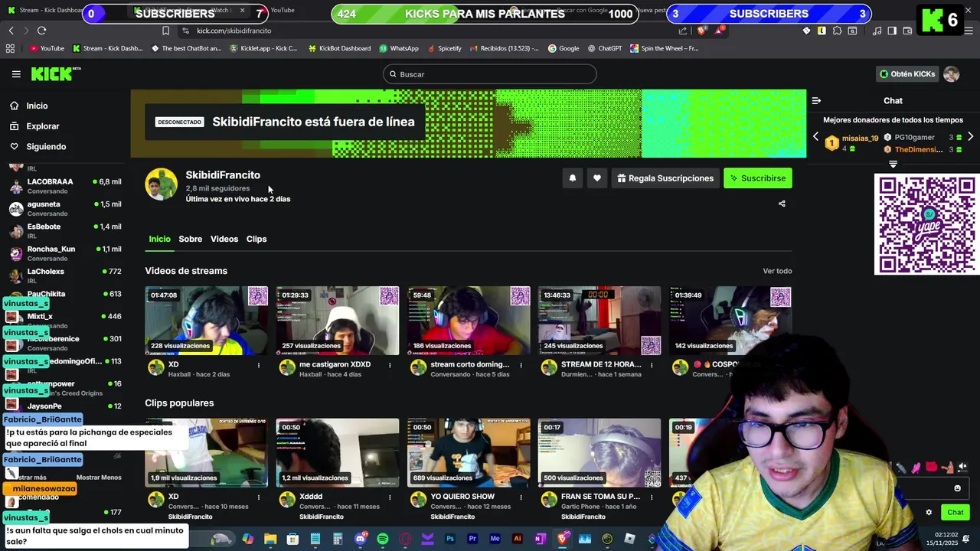Open the browser extensions puzzle icon

836,31
